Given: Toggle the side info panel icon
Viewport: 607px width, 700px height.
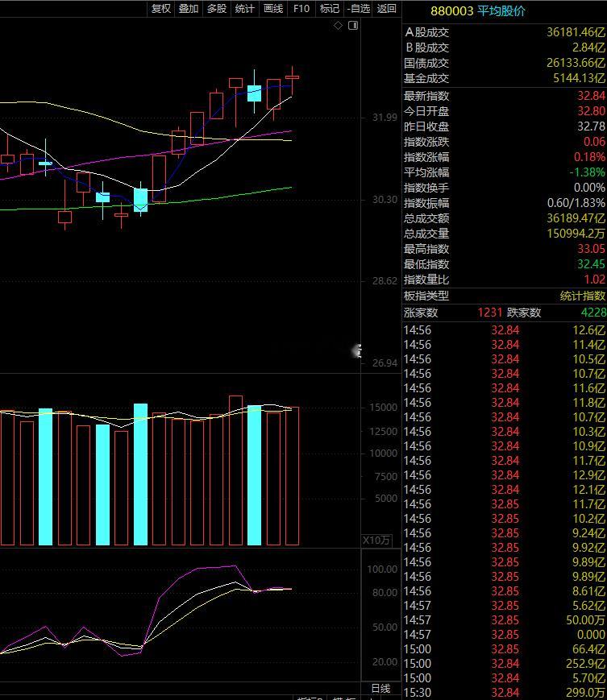Looking at the screenshot, I should click(353, 26).
